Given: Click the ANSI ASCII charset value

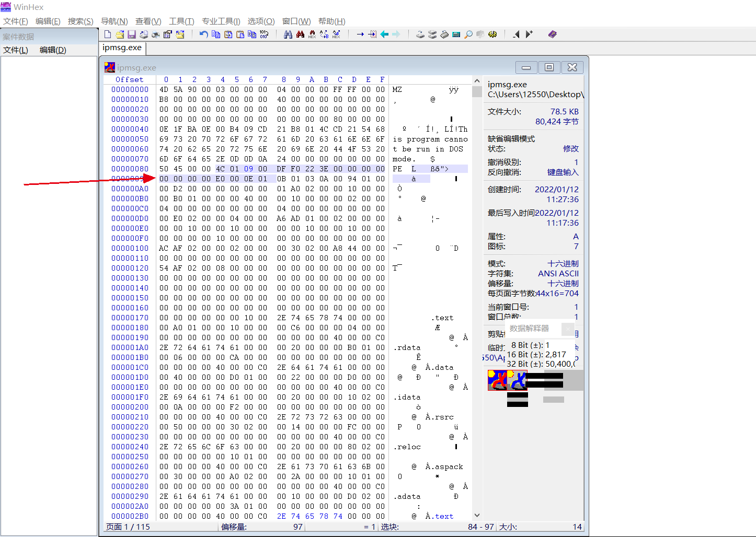Looking at the screenshot, I should (x=558, y=274).
